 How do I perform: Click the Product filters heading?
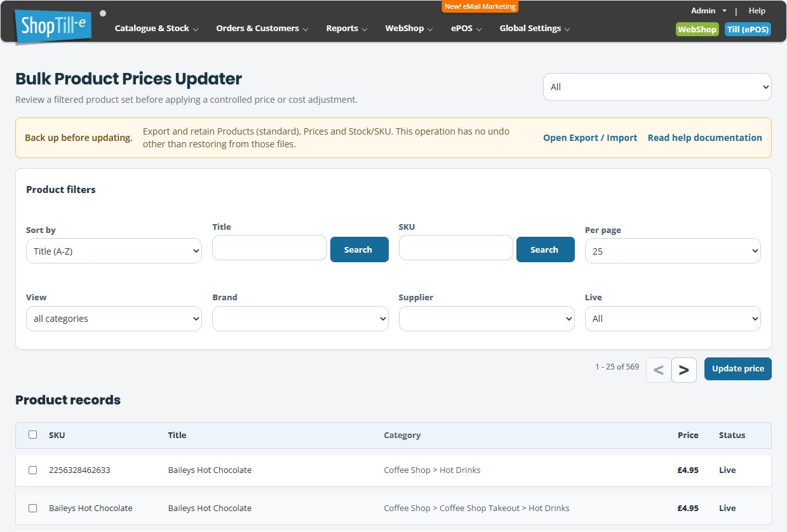(61, 190)
